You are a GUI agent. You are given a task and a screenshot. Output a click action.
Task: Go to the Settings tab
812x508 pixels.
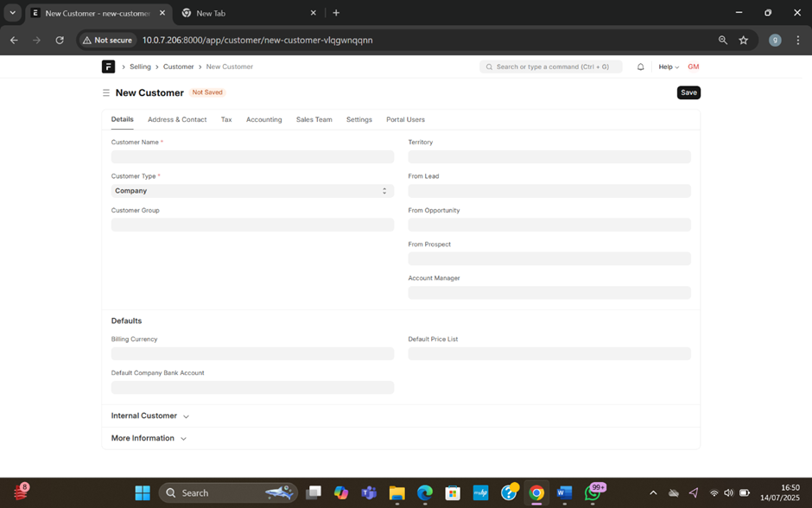358,119
